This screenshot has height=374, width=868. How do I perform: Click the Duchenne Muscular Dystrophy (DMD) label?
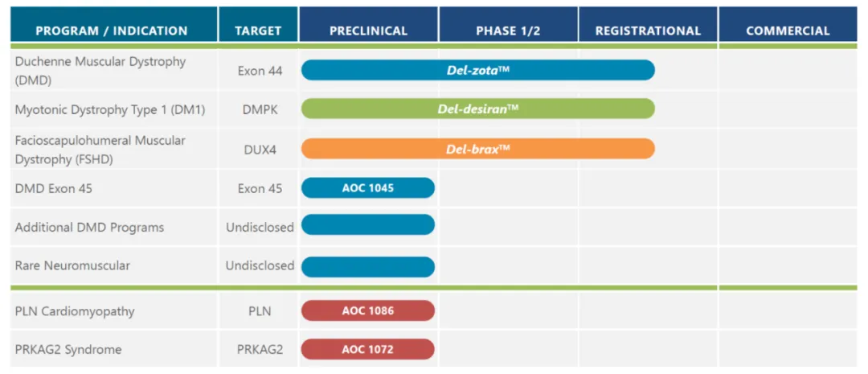(x=100, y=71)
